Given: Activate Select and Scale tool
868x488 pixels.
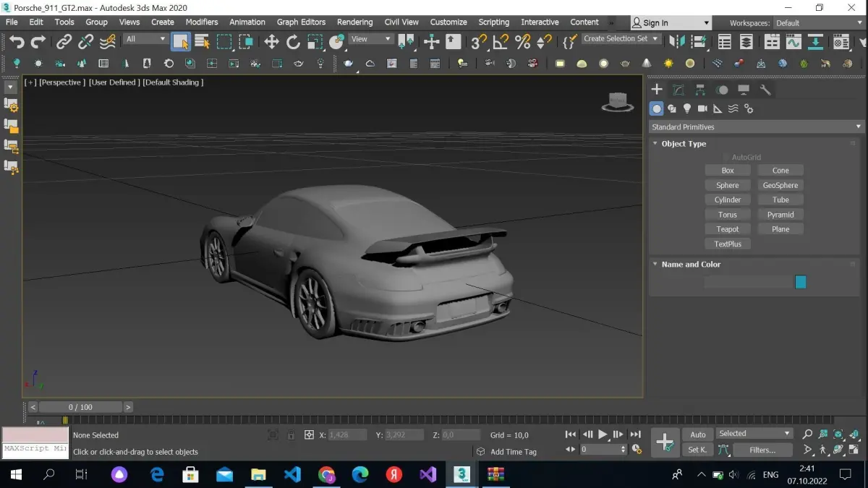Looking at the screenshot, I should click(x=315, y=42).
